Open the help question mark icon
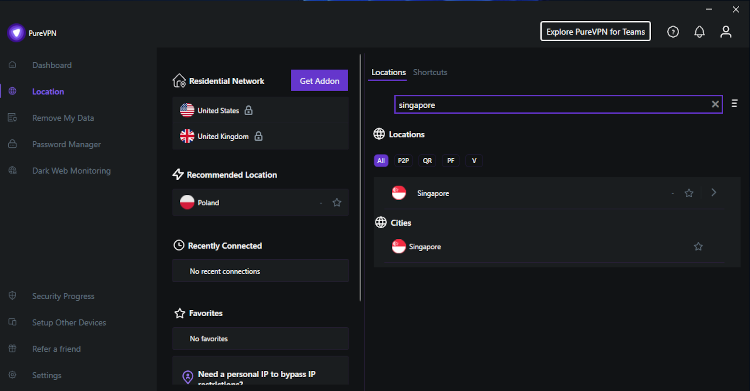The width and height of the screenshot is (750, 391). (673, 32)
